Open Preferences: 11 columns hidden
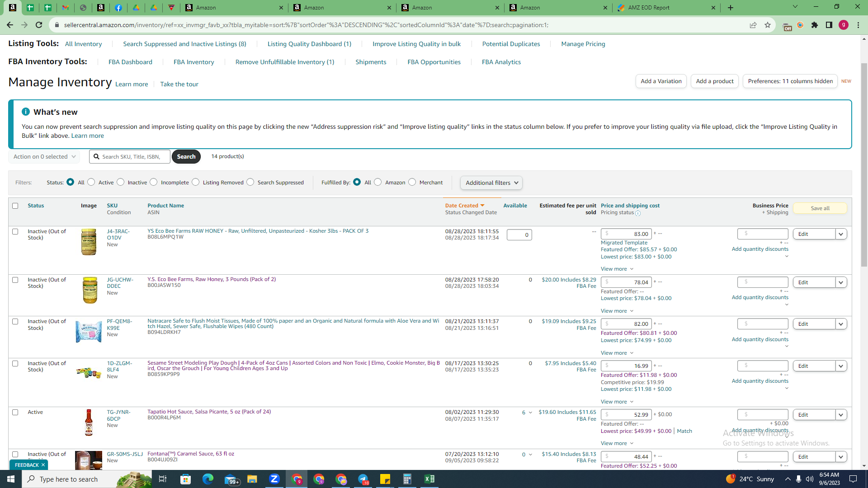This screenshot has height=488, width=868. 790,81
